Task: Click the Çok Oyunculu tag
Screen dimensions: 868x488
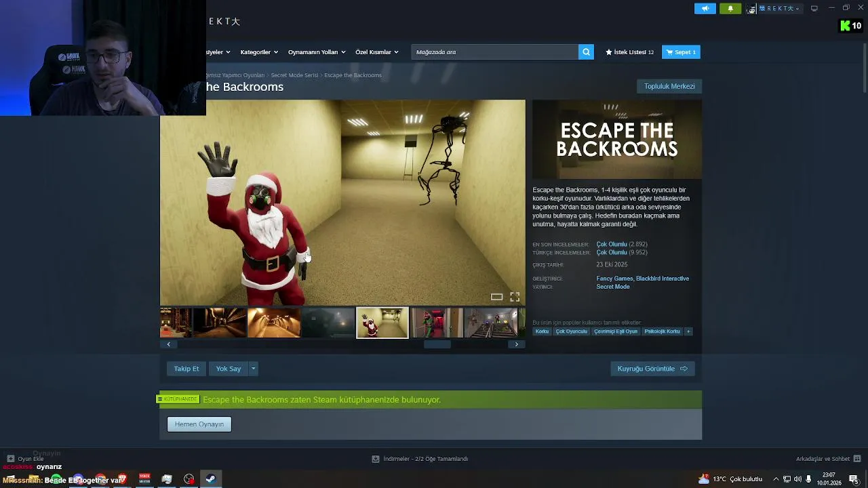Action: click(x=572, y=331)
